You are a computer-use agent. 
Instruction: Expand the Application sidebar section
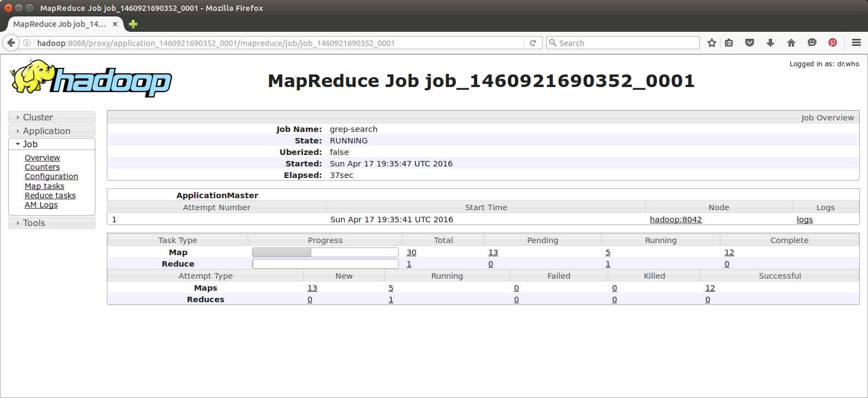52,131
